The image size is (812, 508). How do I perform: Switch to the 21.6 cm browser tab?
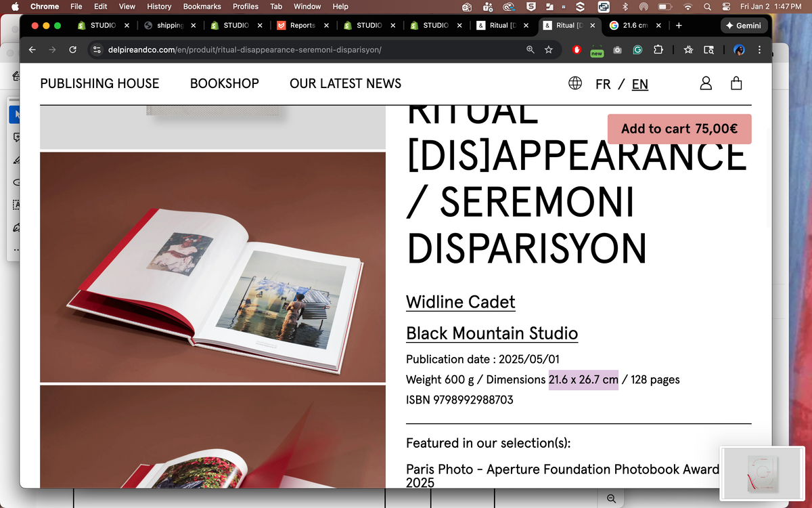[x=633, y=25]
